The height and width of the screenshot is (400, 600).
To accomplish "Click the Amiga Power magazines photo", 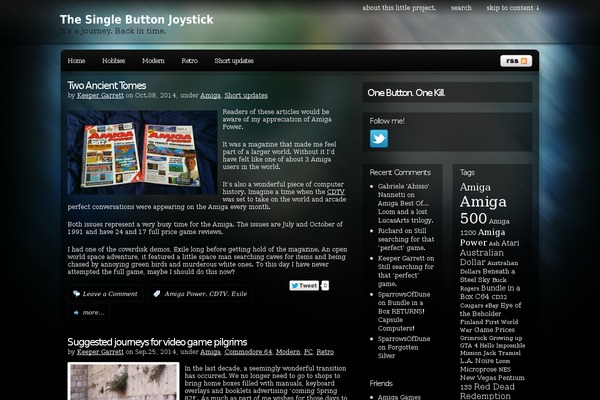I will point(142,153).
